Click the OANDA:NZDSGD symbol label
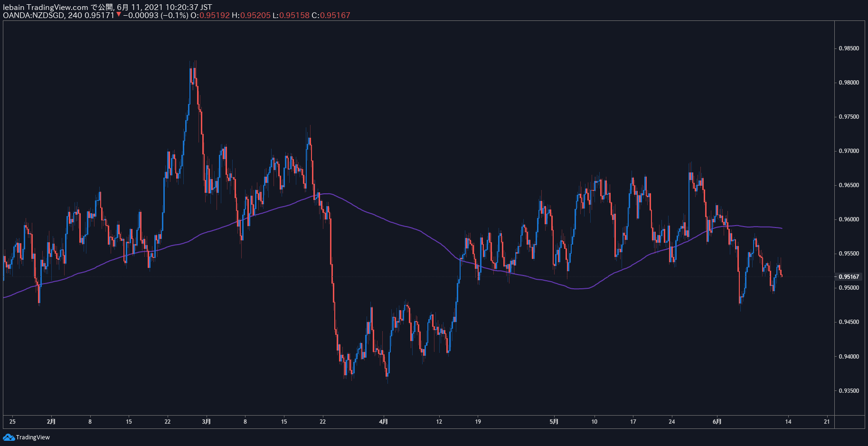Image resolution: width=868 pixels, height=446 pixels. coord(34,15)
